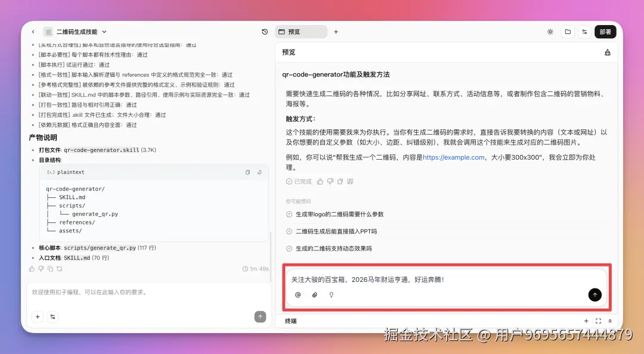644x354 pixels.
Task: Copy the plaintext directory structure code block
Action: (x=247, y=172)
